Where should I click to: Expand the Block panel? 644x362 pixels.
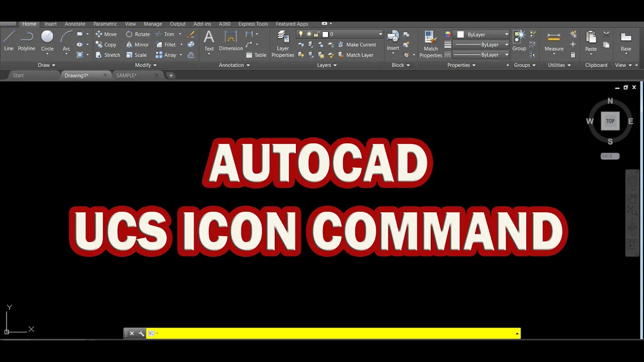[x=401, y=65]
